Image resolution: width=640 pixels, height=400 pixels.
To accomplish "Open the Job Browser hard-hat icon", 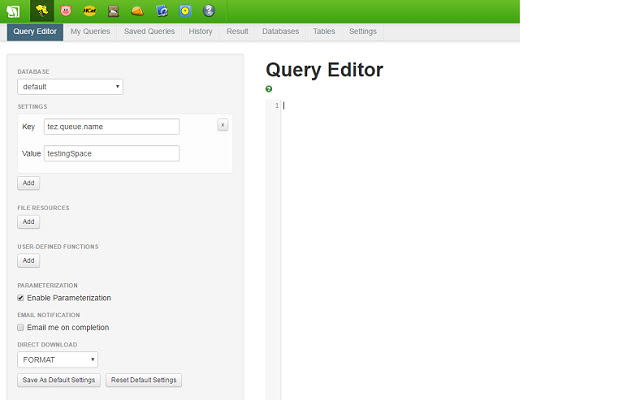I will click(138, 11).
